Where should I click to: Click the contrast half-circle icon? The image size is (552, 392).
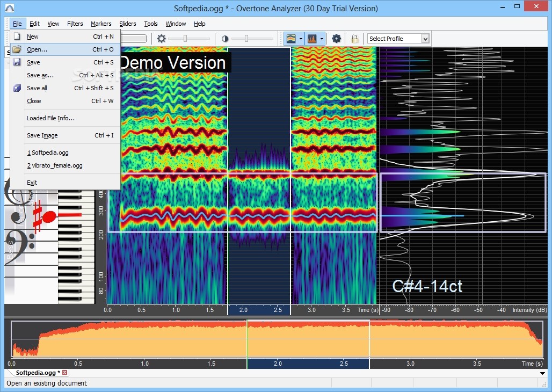(x=225, y=39)
